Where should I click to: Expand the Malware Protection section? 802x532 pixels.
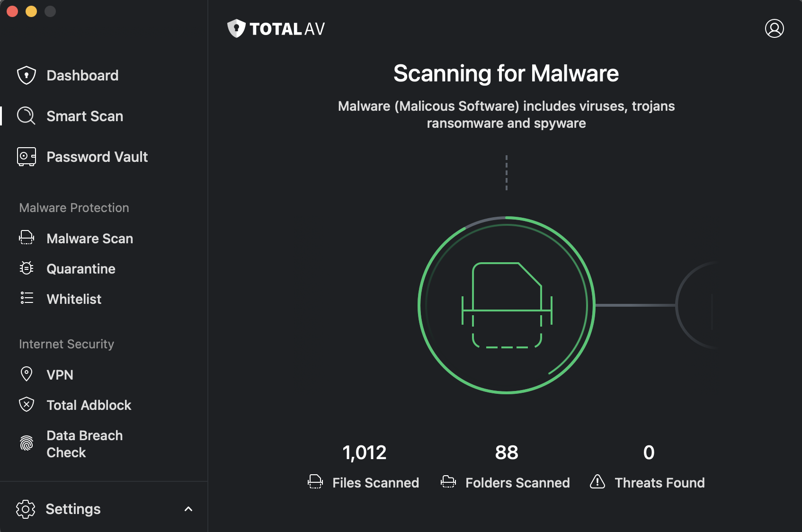coord(74,207)
